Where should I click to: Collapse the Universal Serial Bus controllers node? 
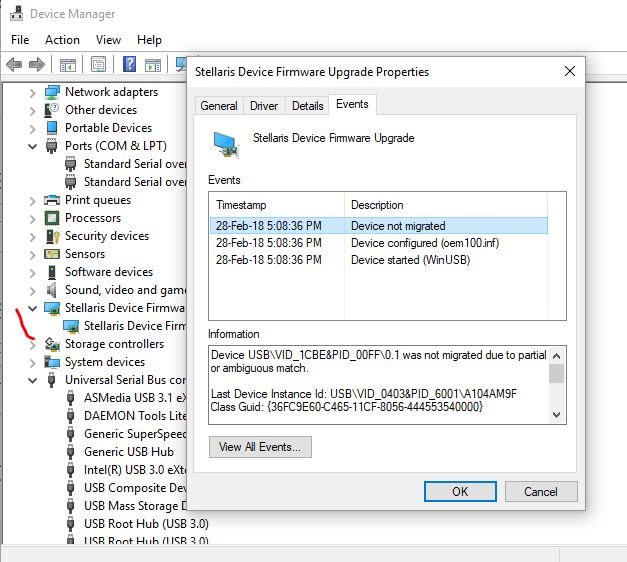[x=33, y=380]
